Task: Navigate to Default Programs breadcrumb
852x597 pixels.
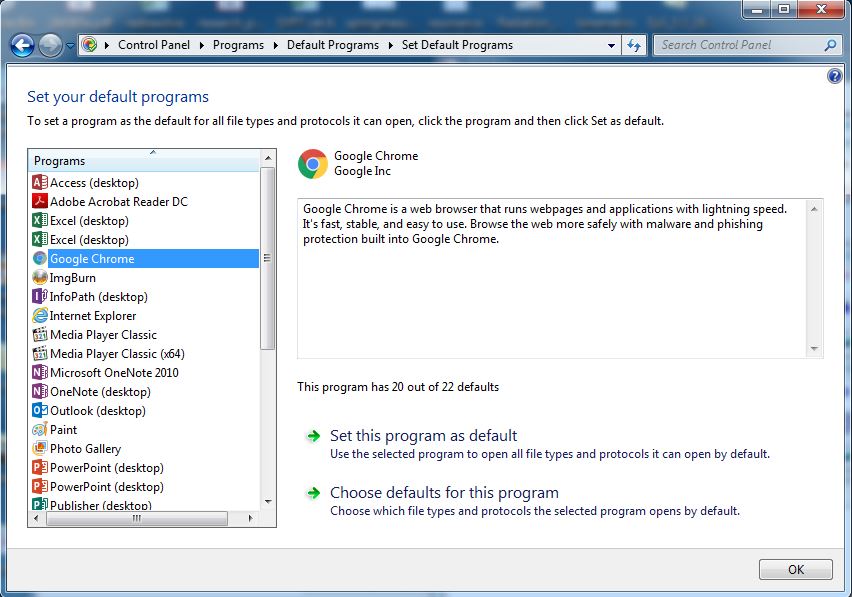Action: click(333, 45)
